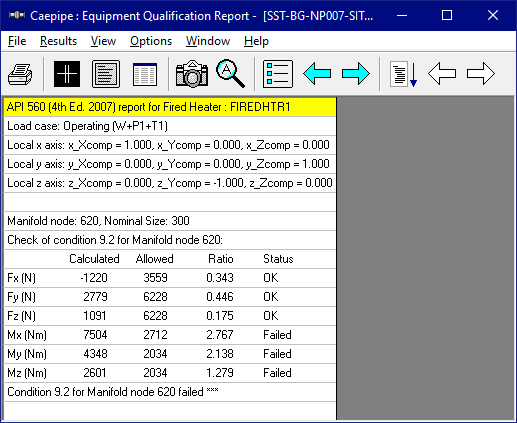Select the yellow API 560 report header row
517x423 pixels.
(170, 107)
